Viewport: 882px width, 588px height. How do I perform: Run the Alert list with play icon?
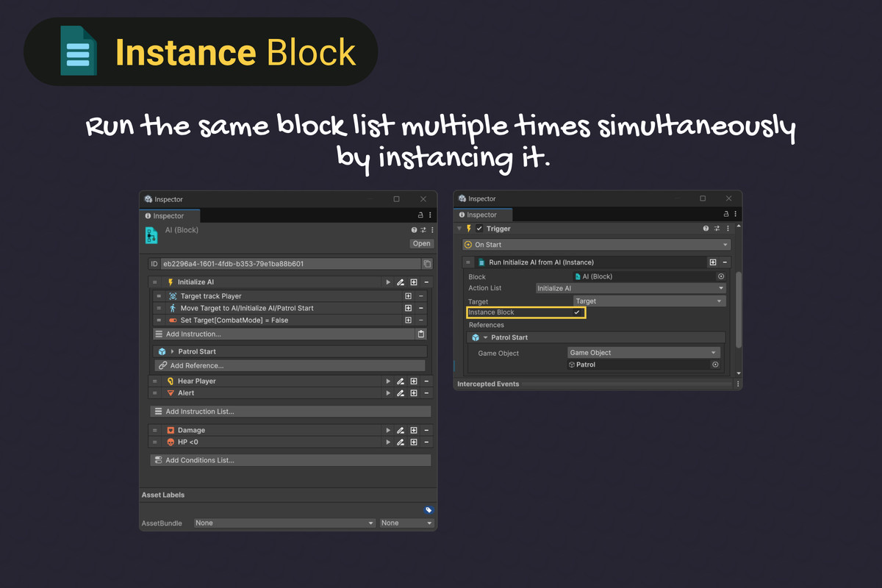click(x=388, y=393)
